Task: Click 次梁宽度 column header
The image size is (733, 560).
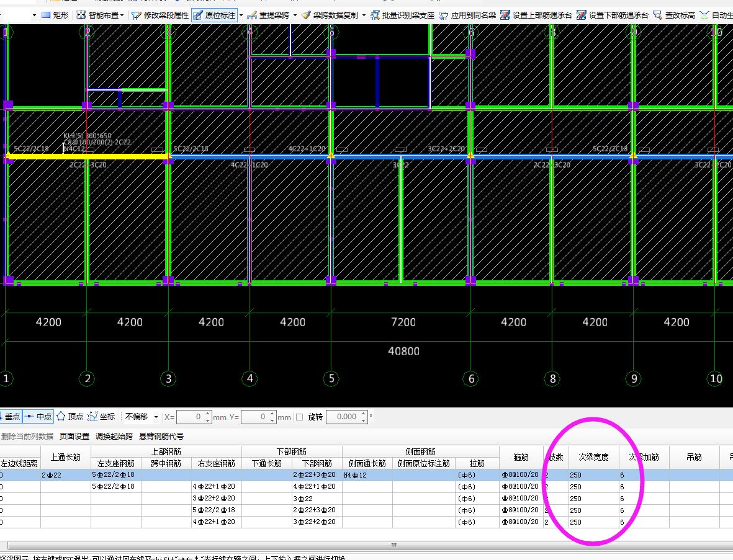Action: coord(594,457)
